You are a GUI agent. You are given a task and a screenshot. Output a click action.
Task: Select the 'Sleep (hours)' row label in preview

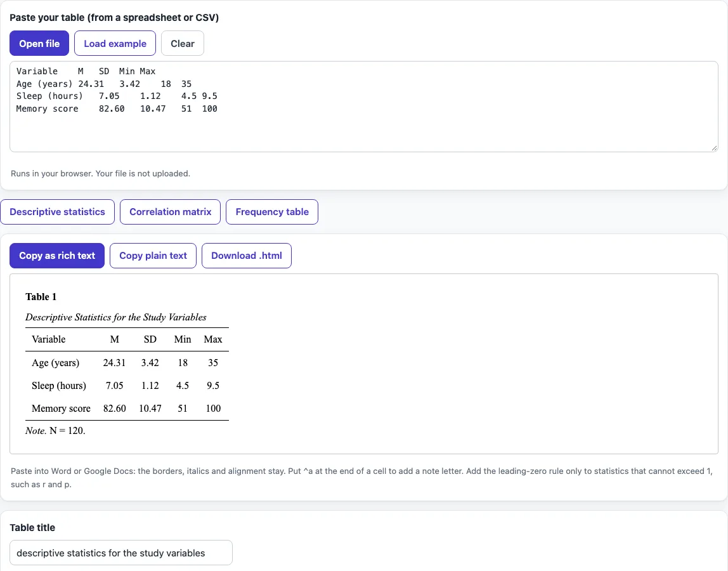[x=59, y=386]
